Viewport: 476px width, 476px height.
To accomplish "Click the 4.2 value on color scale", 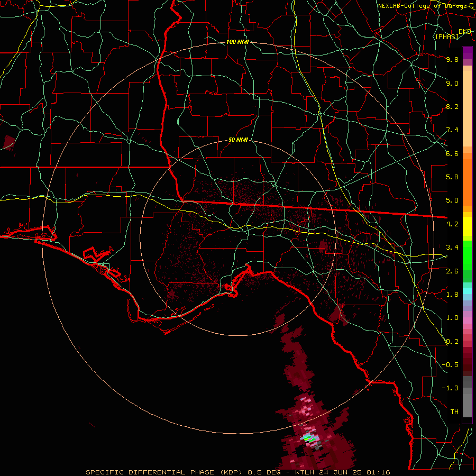I will [x=452, y=224].
